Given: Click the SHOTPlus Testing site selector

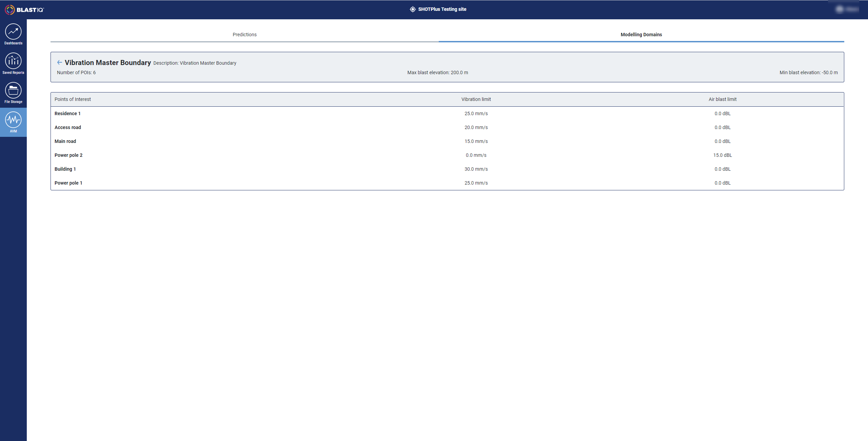Looking at the screenshot, I should (438, 9).
